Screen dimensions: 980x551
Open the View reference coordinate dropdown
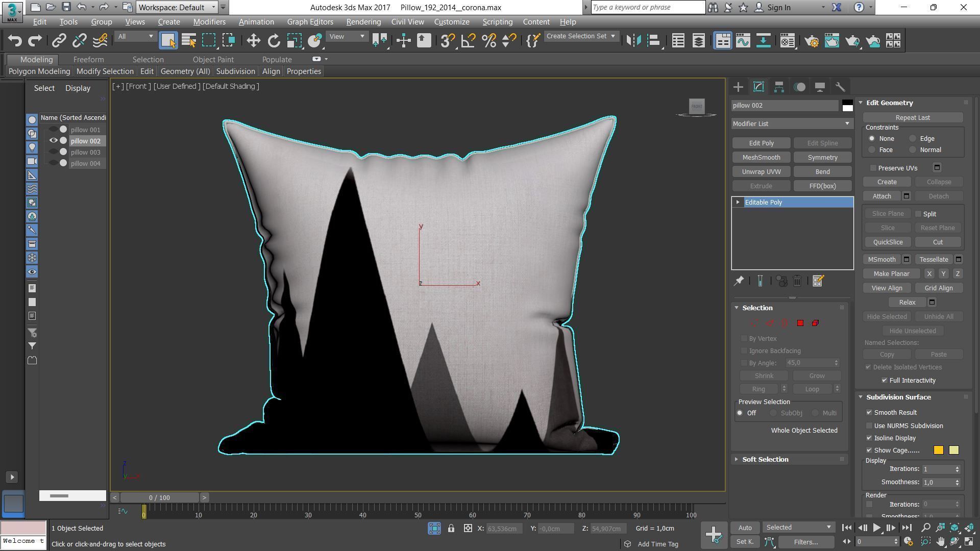[x=347, y=36]
